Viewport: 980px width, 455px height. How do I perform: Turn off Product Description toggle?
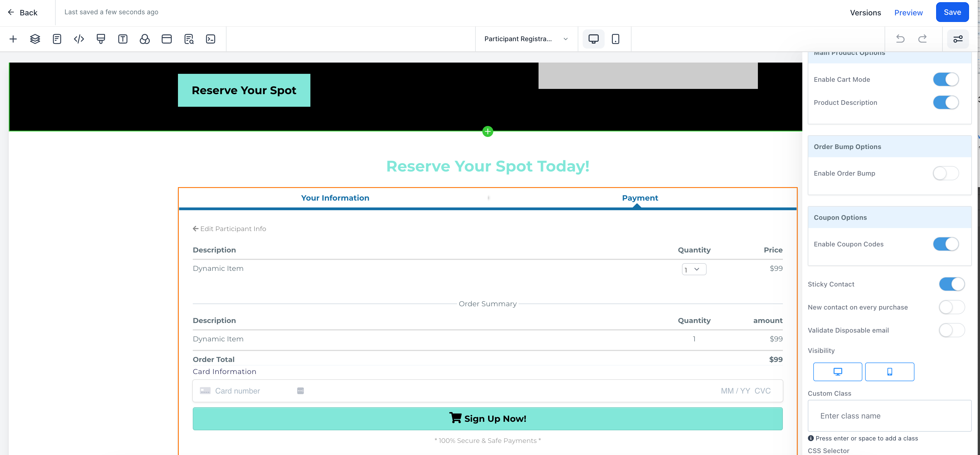click(x=946, y=102)
